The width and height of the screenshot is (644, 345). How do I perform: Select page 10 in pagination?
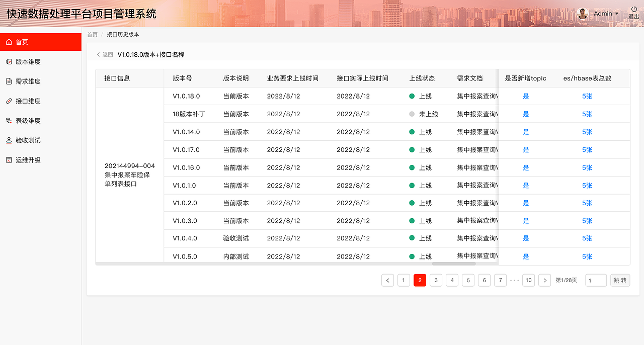pyautogui.click(x=528, y=280)
